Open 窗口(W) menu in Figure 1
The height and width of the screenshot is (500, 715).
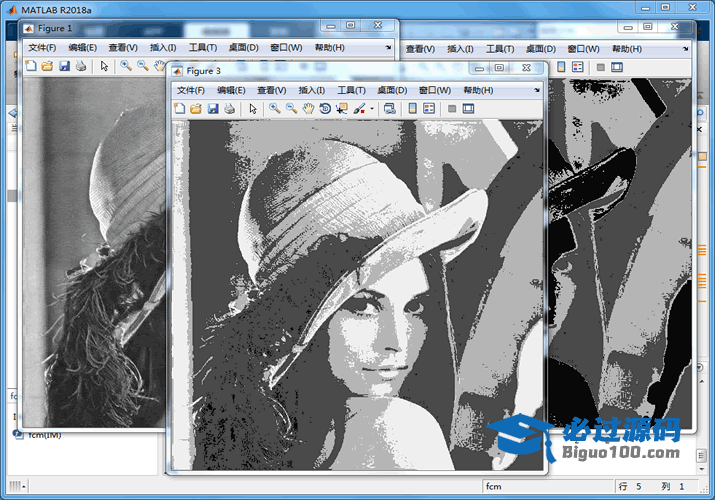click(286, 48)
